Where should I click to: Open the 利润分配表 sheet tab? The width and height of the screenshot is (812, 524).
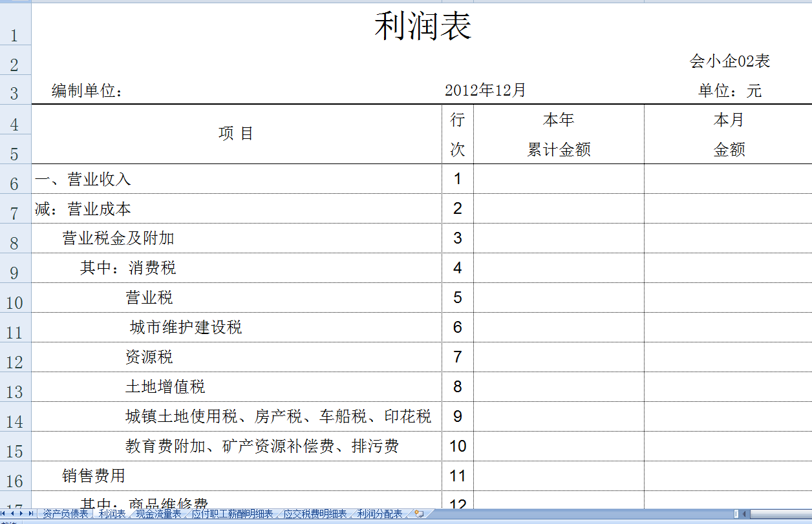pos(379,514)
